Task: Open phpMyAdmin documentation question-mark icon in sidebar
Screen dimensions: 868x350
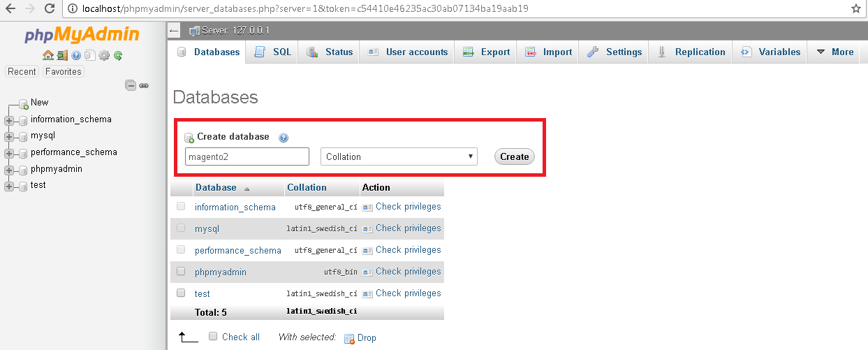Action: (x=76, y=55)
